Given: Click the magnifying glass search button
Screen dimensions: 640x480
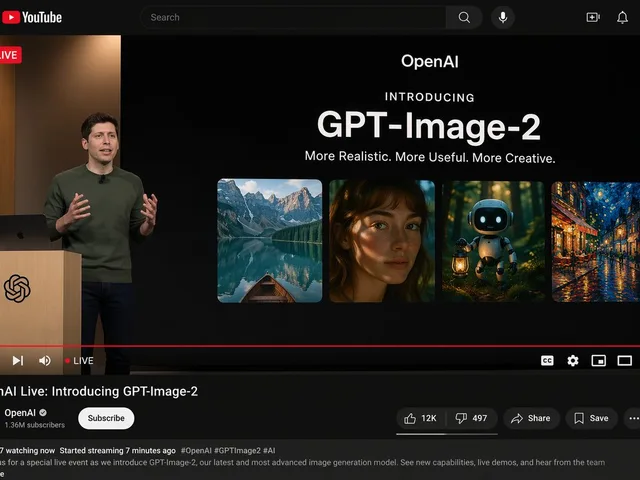Looking at the screenshot, I should pos(464,17).
